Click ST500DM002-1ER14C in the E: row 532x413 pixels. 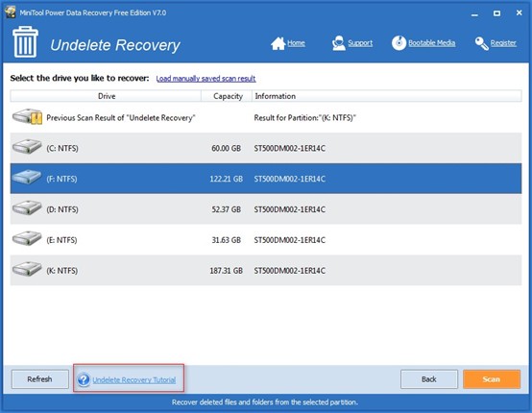[x=290, y=240]
